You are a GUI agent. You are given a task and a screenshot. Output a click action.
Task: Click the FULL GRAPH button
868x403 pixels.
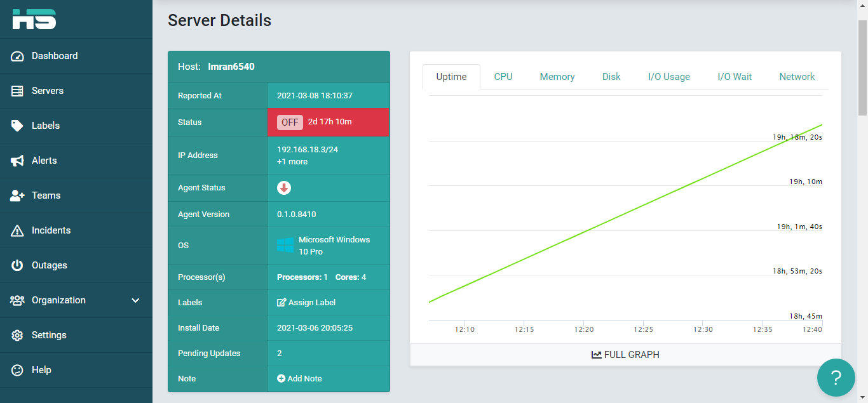[625, 355]
